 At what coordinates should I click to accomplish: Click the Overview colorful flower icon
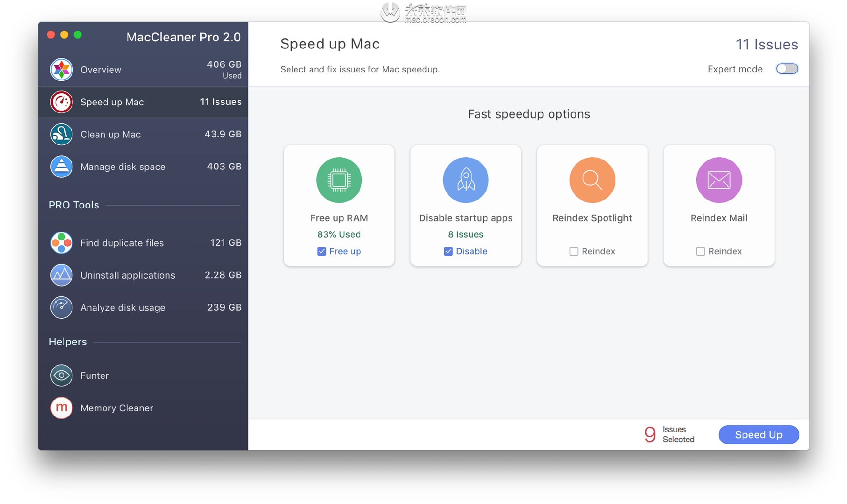point(61,70)
